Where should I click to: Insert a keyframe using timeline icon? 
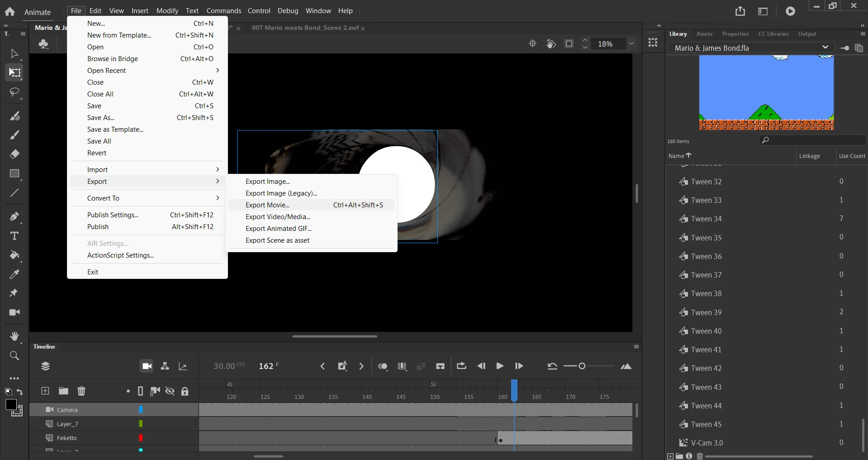[342, 366]
